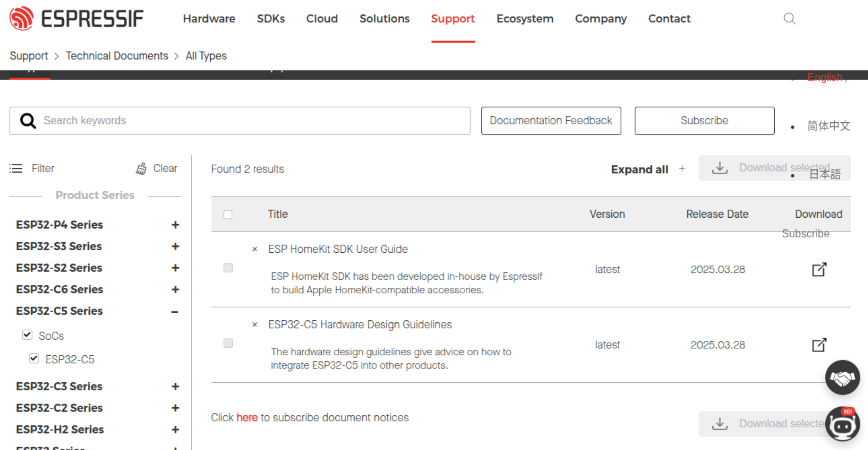
Task: Click the Version column header
Action: coord(607,214)
